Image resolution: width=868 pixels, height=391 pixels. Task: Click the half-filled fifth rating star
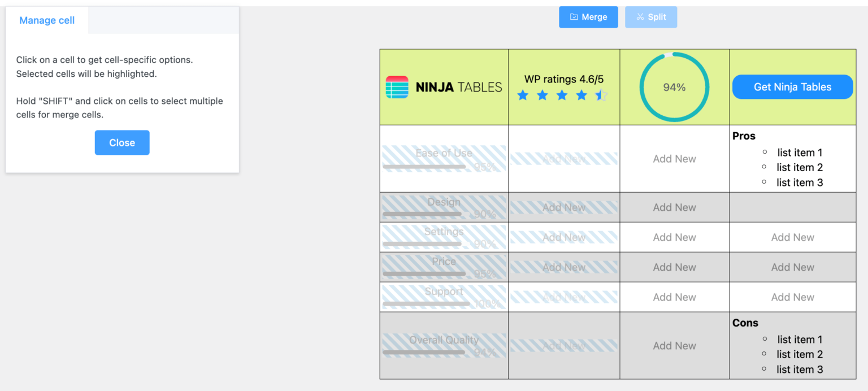[601, 95]
